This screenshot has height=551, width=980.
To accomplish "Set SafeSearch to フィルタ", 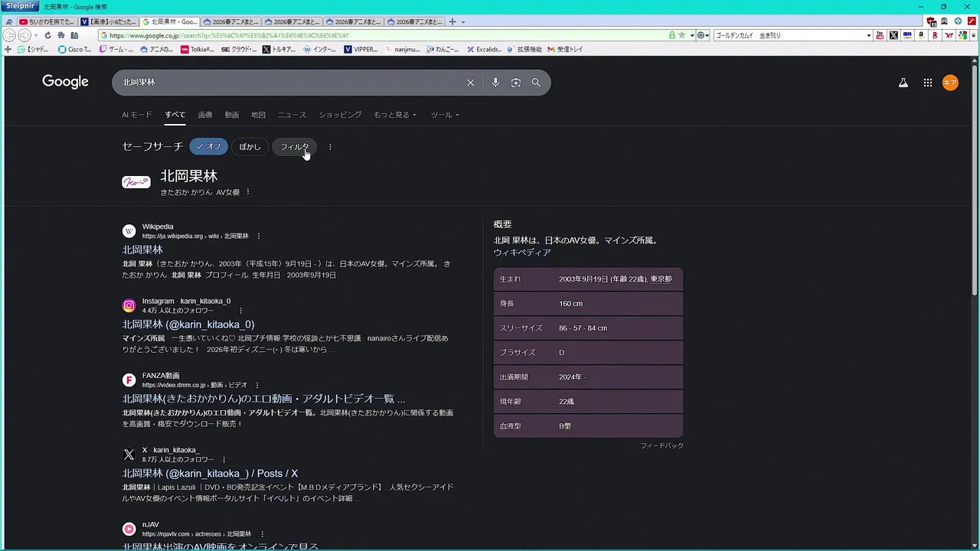I will [x=294, y=147].
